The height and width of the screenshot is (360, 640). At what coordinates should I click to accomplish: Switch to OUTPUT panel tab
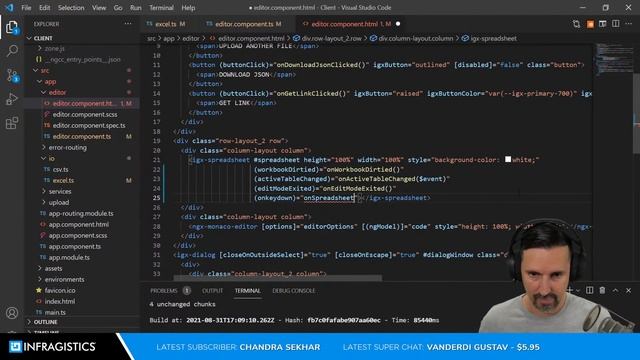212,291
